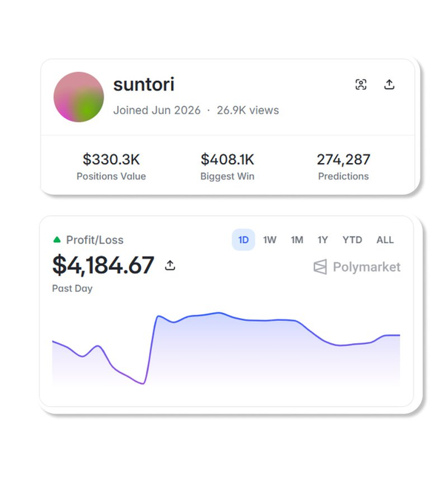Click the Polymarket wordmark text

(x=367, y=267)
